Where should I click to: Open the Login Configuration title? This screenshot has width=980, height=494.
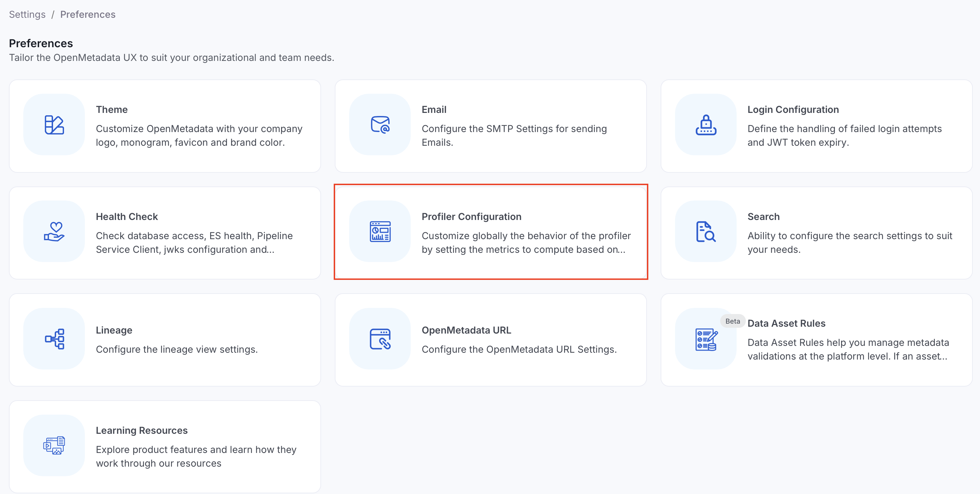tap(793, 109)
